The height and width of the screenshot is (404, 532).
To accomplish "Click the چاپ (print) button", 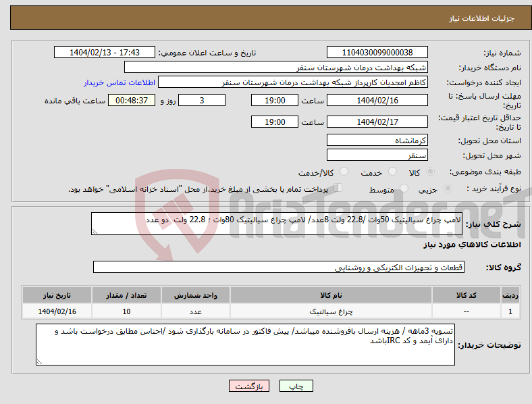I will pos(296,386).
